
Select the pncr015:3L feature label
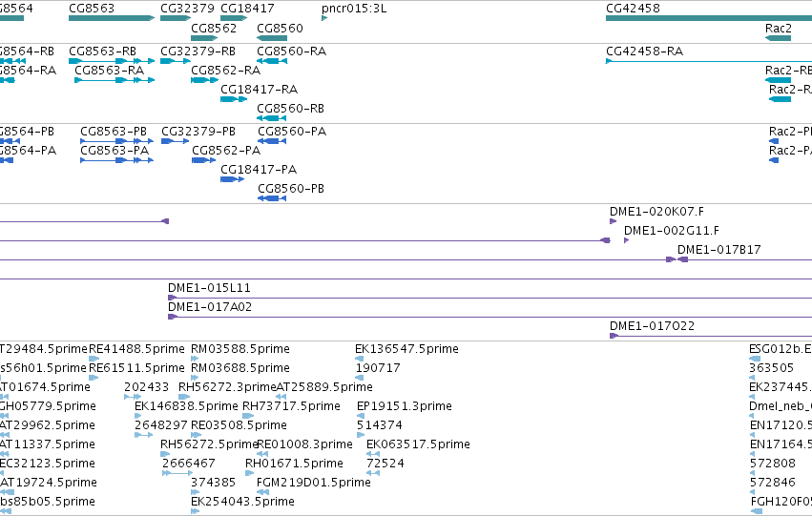tap(354, 9)
